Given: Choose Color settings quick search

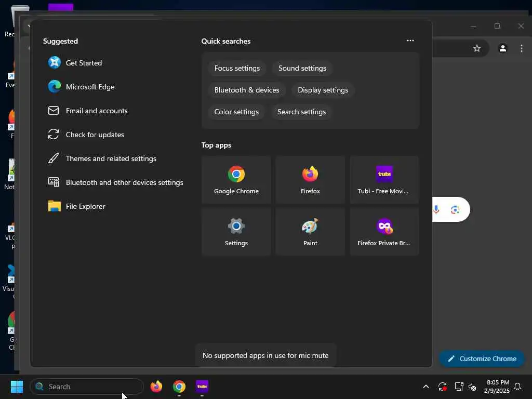Looking at the screenshot, I should [x=236, y=112].
